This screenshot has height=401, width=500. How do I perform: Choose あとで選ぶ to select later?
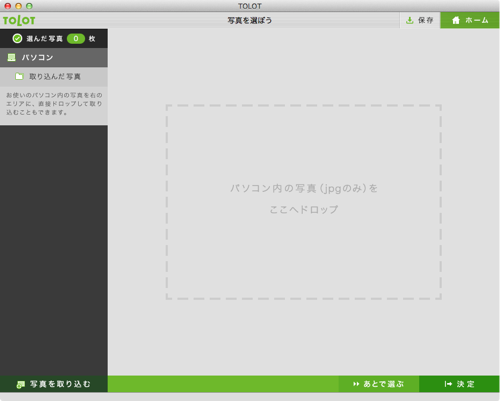point(379,384)
